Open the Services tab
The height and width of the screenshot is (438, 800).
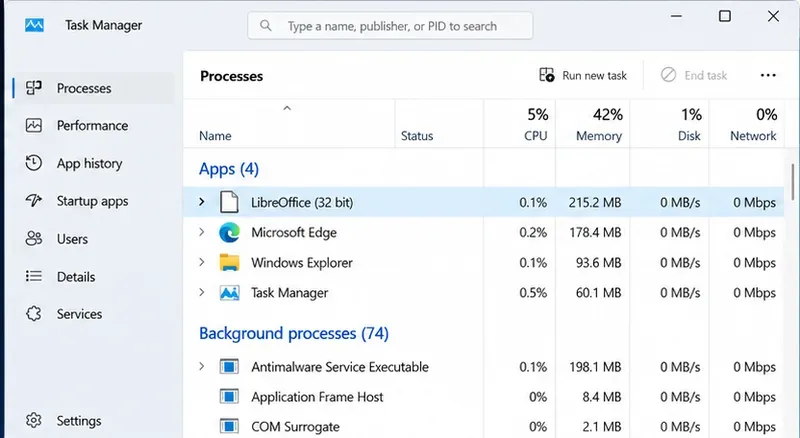coord(94,314)
